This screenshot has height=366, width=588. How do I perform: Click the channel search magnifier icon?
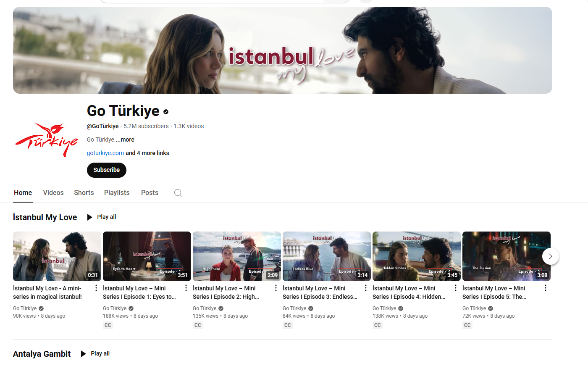click(178, 193)
